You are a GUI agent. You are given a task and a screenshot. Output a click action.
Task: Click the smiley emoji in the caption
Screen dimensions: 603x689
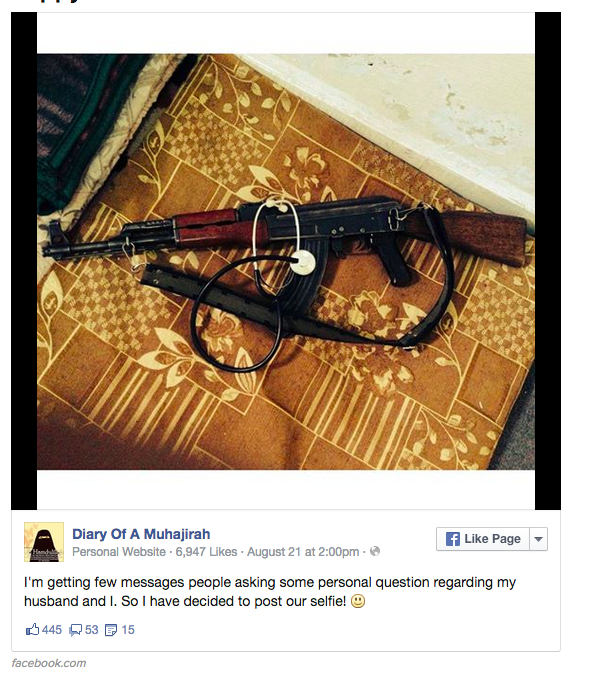coord(358,601)
